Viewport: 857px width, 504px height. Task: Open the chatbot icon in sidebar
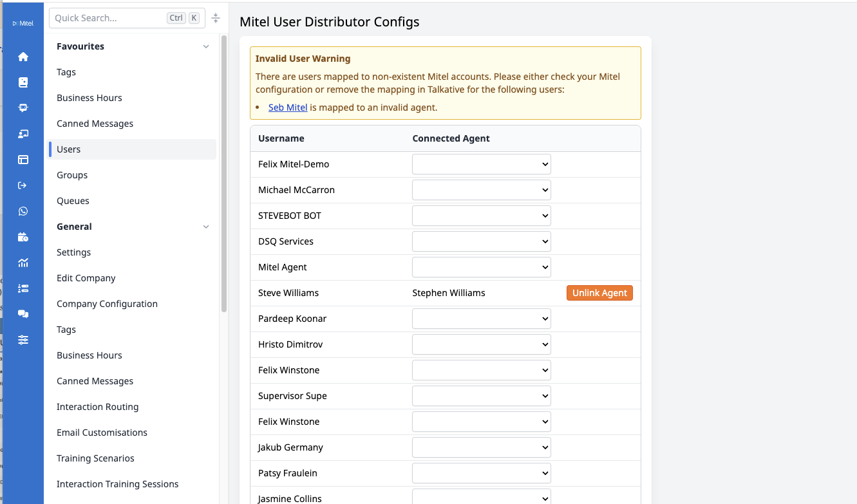23,108
